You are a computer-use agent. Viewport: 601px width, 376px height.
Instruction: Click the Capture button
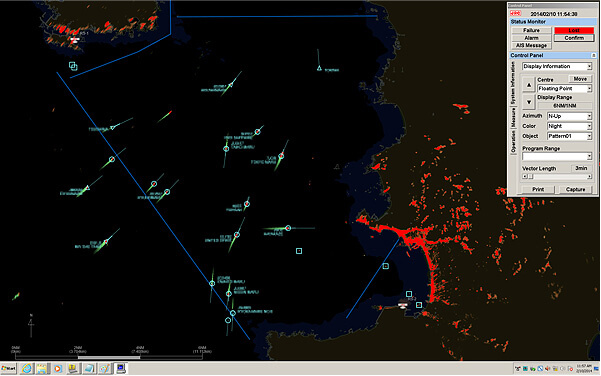pos(575,189)
